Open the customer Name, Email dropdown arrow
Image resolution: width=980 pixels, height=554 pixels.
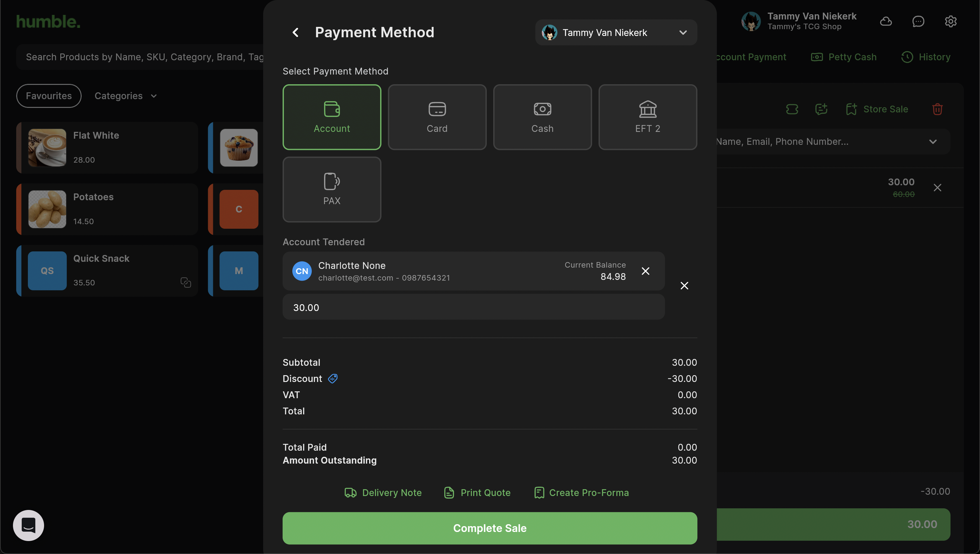(932, 142)
